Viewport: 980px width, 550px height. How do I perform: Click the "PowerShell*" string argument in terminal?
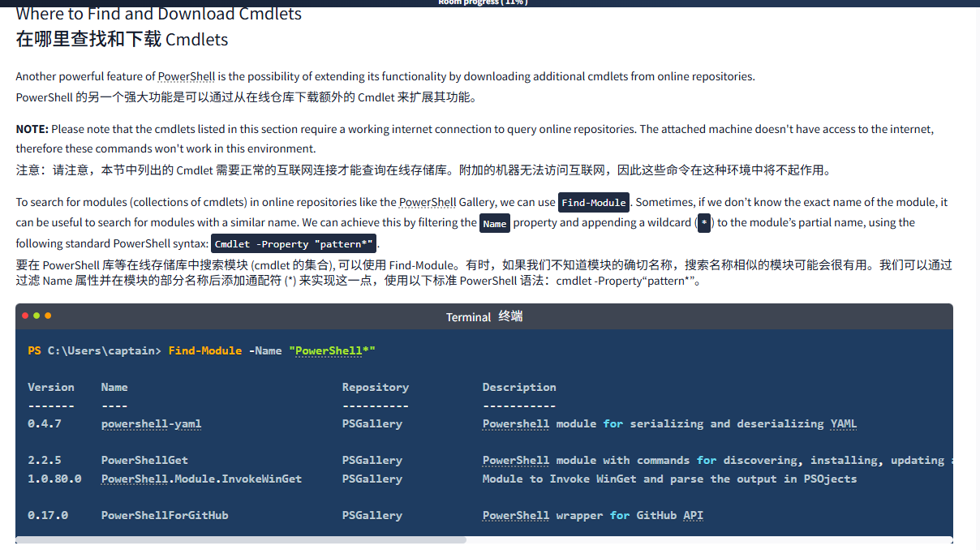pyautogui.click(x=333, y=350)
